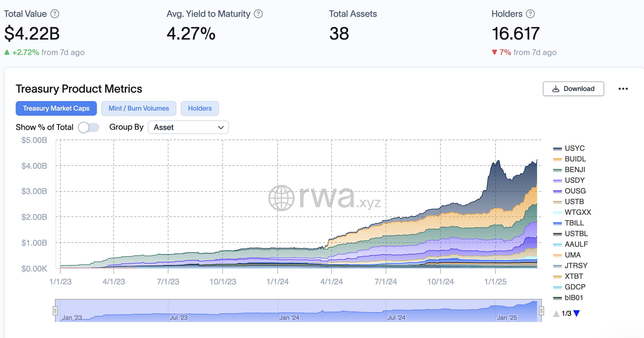Click the 1/1/24 x-axis label
The height and width of the screenshot is (338, 644).
pyautogui.click(x=277, y=282)
